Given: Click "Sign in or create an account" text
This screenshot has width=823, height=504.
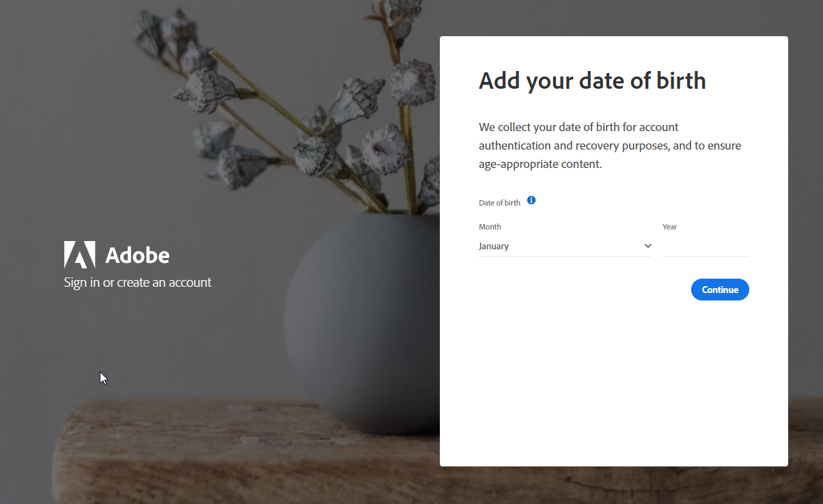Looking at the screenshot, I should point(138,283).
